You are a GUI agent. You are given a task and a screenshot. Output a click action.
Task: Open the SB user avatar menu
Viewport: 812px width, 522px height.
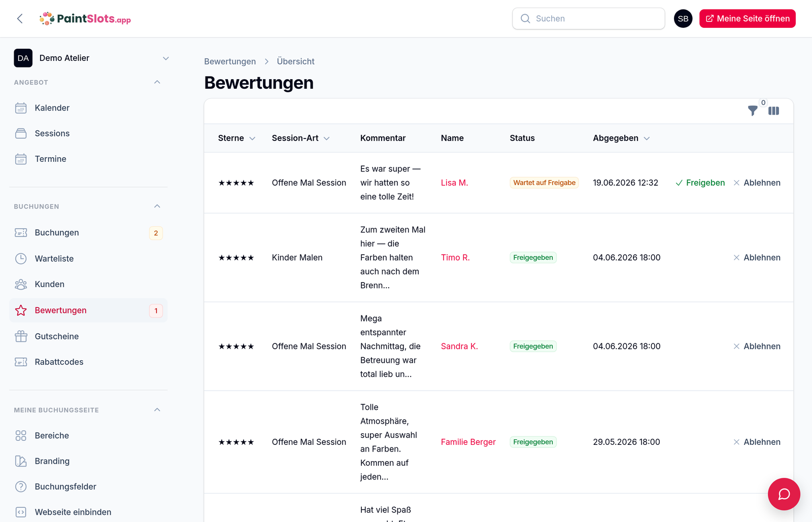pos(683,19)
